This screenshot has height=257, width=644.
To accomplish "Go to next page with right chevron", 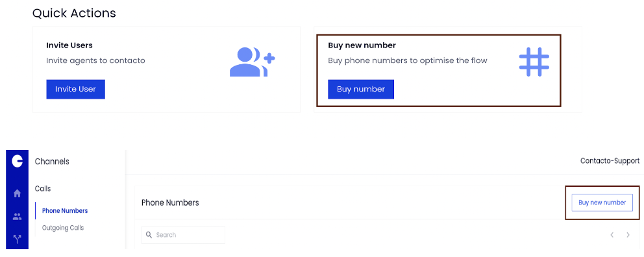I will click(628, 235).
